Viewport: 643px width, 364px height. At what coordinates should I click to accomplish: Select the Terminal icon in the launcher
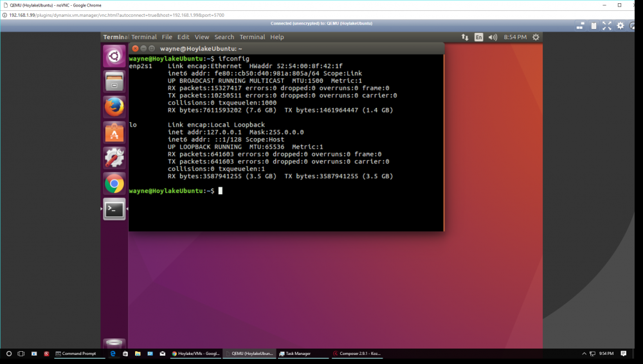(114, 209)
